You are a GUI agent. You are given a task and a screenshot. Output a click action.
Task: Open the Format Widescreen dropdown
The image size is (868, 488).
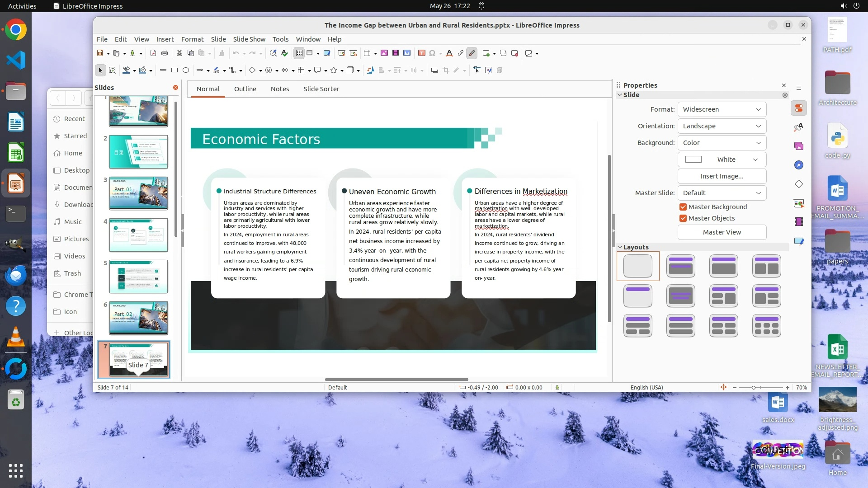(x=722, y=109)
